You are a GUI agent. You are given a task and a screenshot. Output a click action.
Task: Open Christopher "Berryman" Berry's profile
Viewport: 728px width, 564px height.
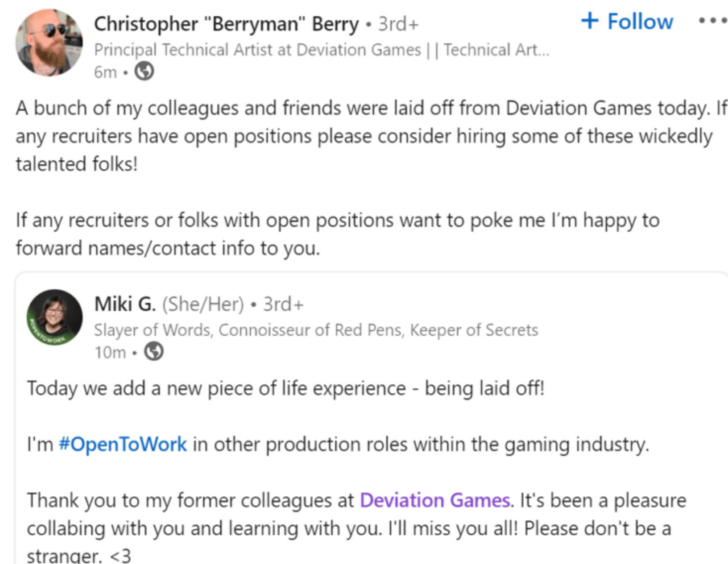click(x=226, y=23)
